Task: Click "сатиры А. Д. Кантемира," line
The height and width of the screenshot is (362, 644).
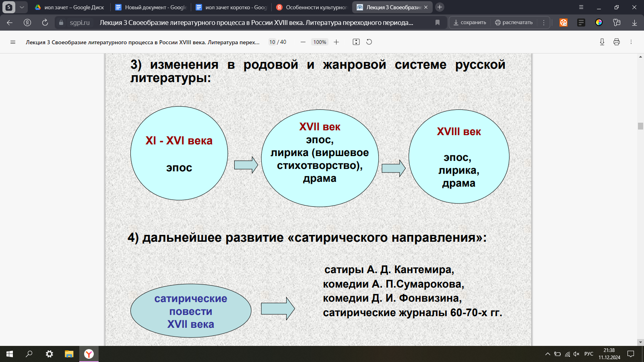Action: pyautogui.click(x=389, y=269)
